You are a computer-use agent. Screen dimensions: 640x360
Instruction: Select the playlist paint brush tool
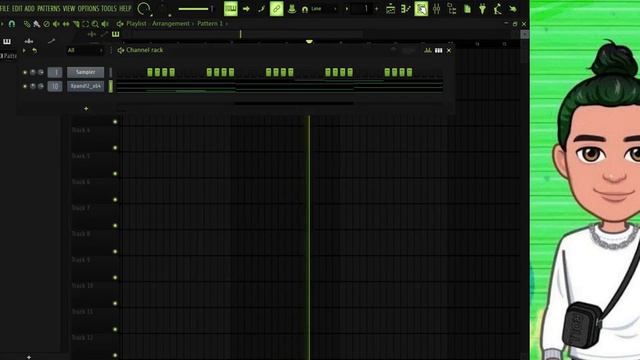pyautogui.click(x=37, y=24)
